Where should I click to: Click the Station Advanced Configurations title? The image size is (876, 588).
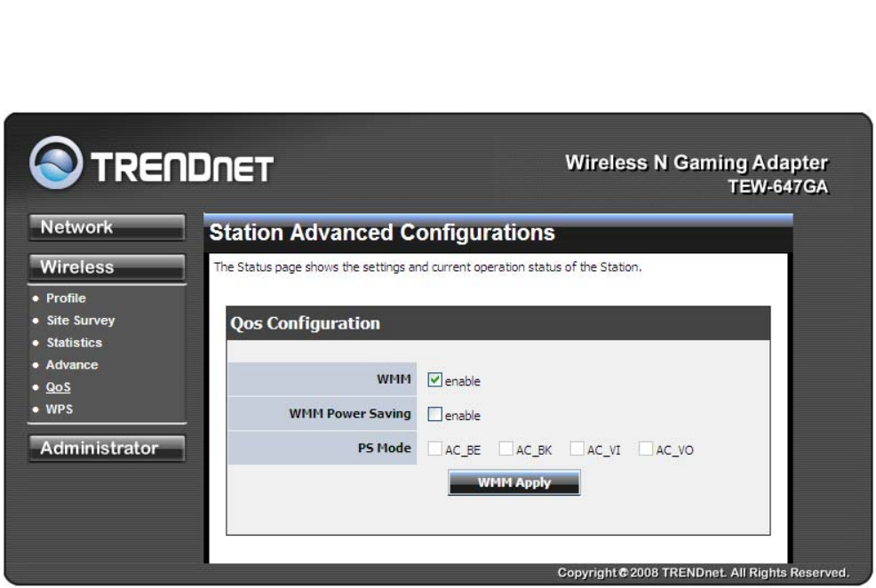[381, 233]
